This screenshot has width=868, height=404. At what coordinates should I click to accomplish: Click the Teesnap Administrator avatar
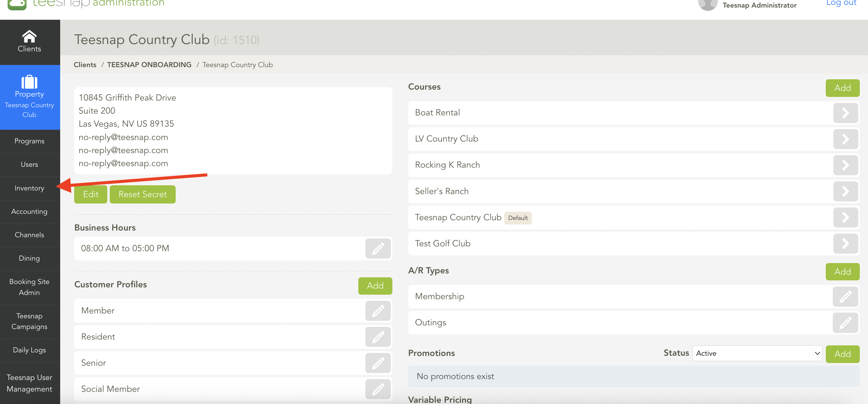click(x=707, y=5)
